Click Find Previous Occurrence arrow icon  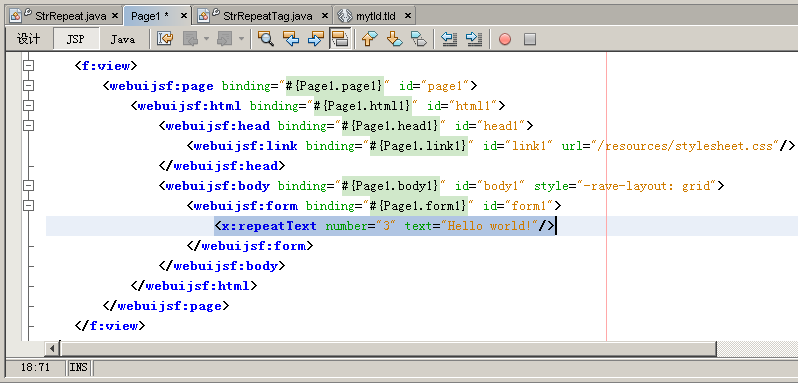(x=291, y=39)
